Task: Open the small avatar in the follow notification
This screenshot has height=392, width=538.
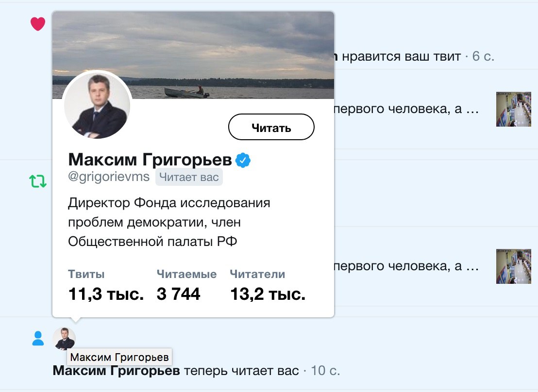Action: coord(64,338)
